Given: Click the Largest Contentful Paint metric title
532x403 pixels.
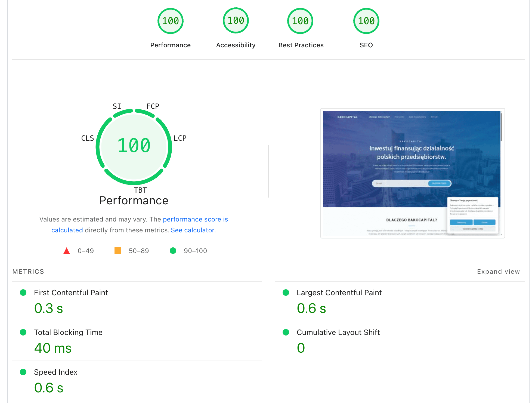Looking at the screenshot, I should [x=339, y=293].
